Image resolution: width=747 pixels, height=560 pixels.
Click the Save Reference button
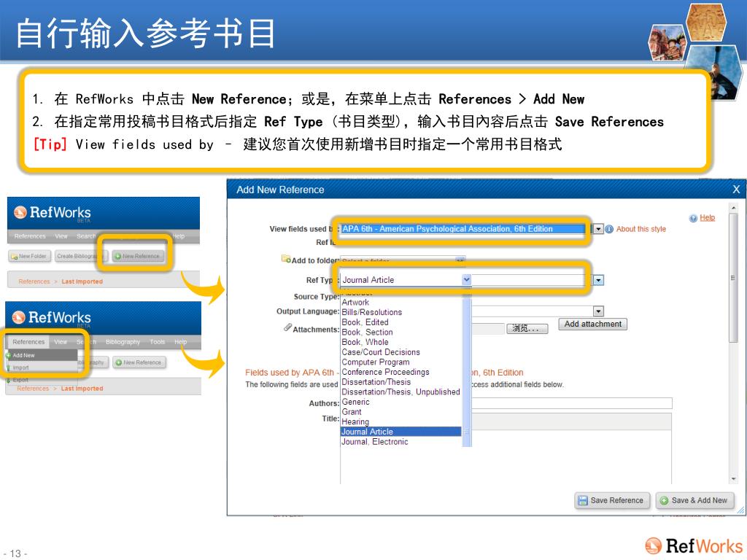tap(612, 500)
